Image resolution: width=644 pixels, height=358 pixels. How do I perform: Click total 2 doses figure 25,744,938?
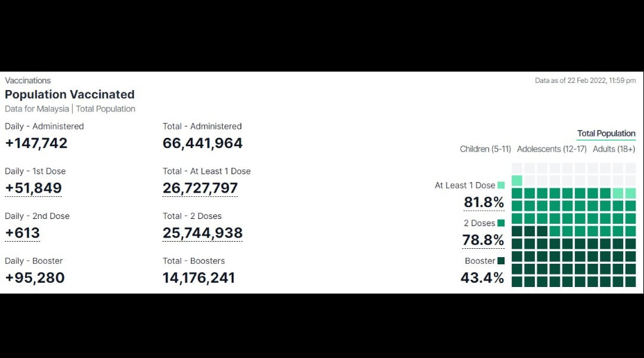point(203,233)
